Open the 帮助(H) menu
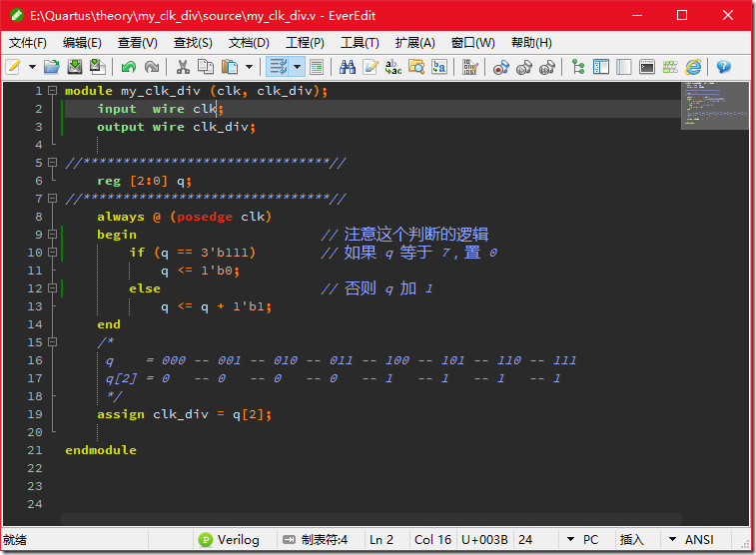Image resolution: width=756 pixels, height=555 pixels. [x=531, y=43]
